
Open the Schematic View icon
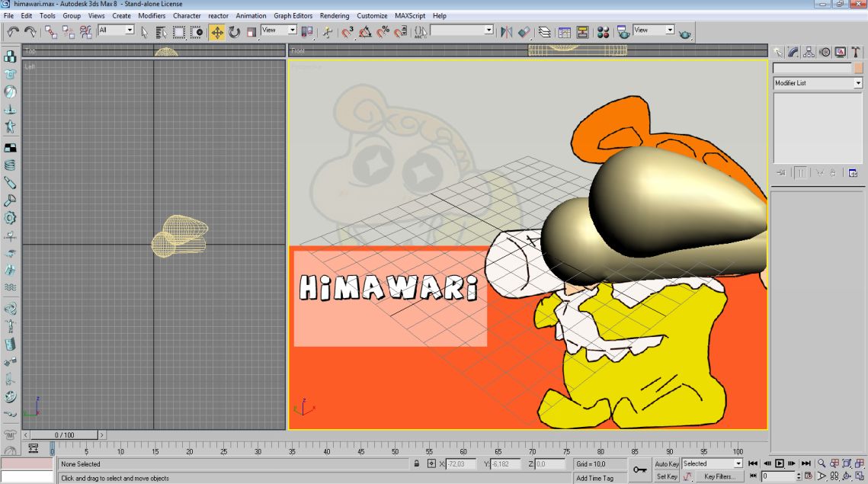click(x=582, y=32)
